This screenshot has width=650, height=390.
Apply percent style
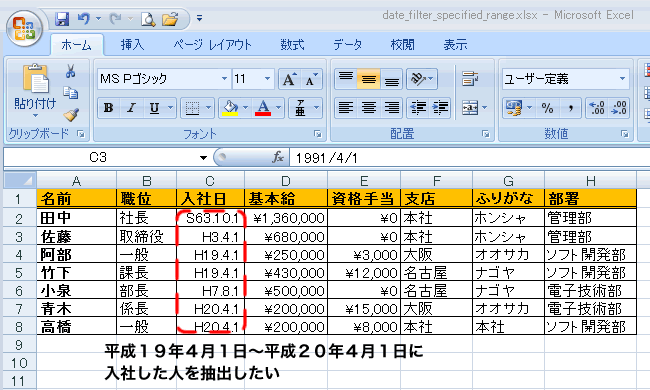point(548,108)
